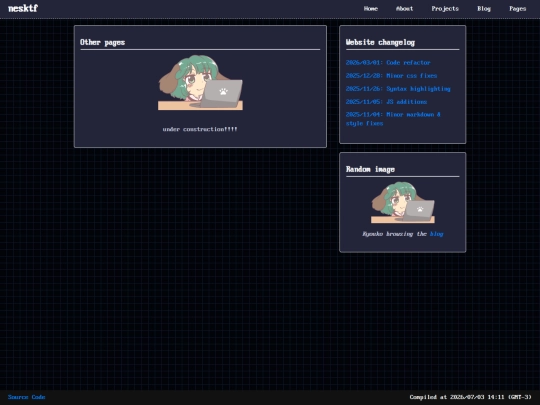Select the Pages nav item
The image size is (540, 405).
518,9
